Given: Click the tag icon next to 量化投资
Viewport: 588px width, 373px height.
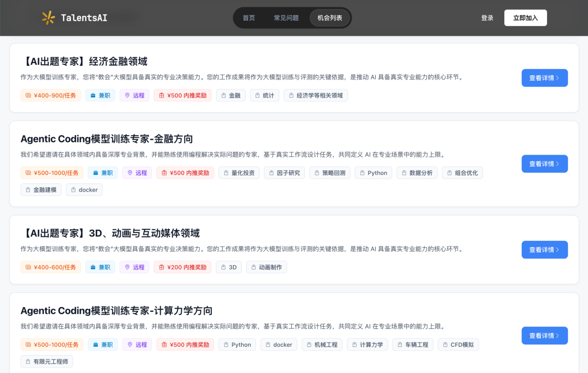Looking at the screenshot, I should [226, 173].
